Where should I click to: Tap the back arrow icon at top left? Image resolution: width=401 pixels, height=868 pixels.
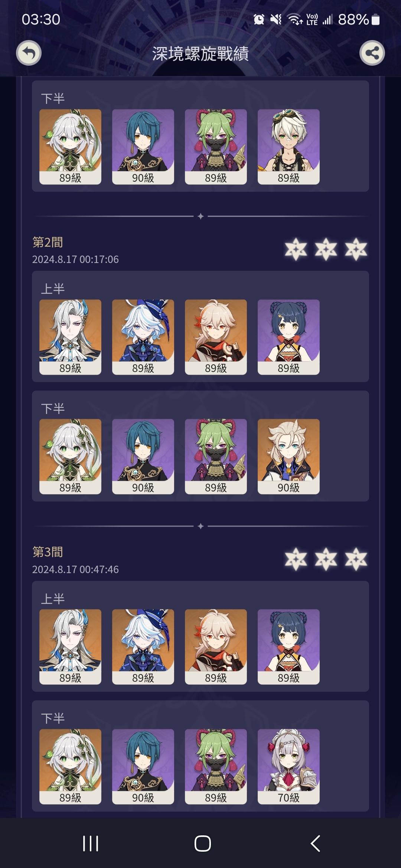29,53
